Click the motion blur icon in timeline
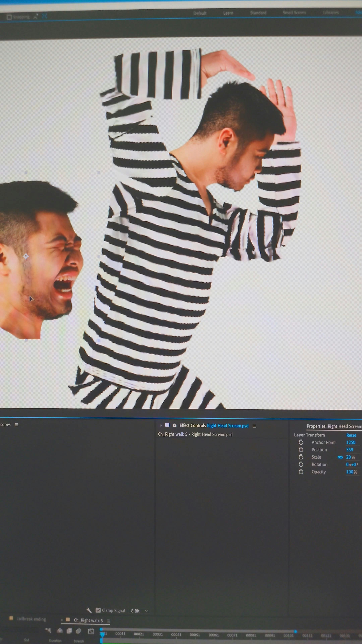The height and width of the screenshot is (644, 362). click(78, 631)
